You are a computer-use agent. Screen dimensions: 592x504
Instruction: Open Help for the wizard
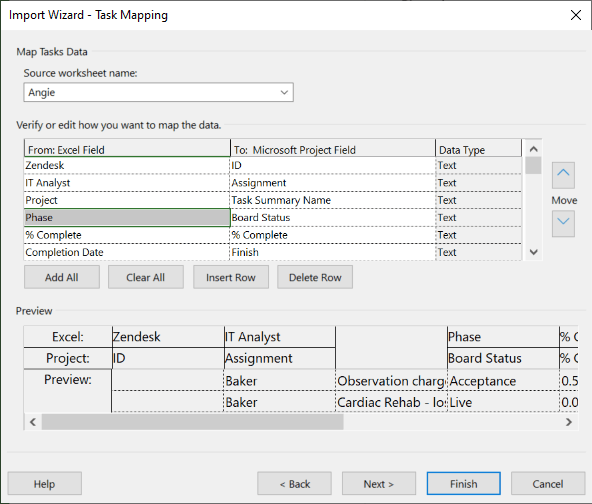coord(45,483)
